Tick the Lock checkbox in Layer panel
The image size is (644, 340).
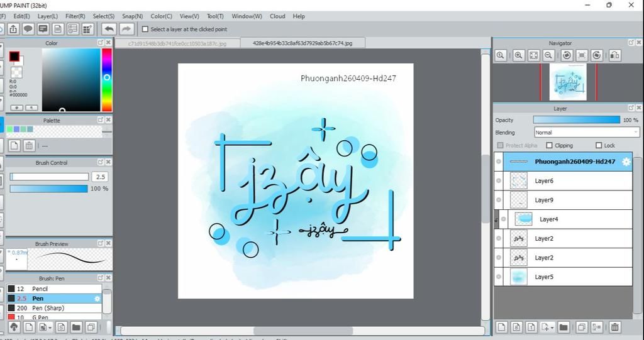[599, 145]
